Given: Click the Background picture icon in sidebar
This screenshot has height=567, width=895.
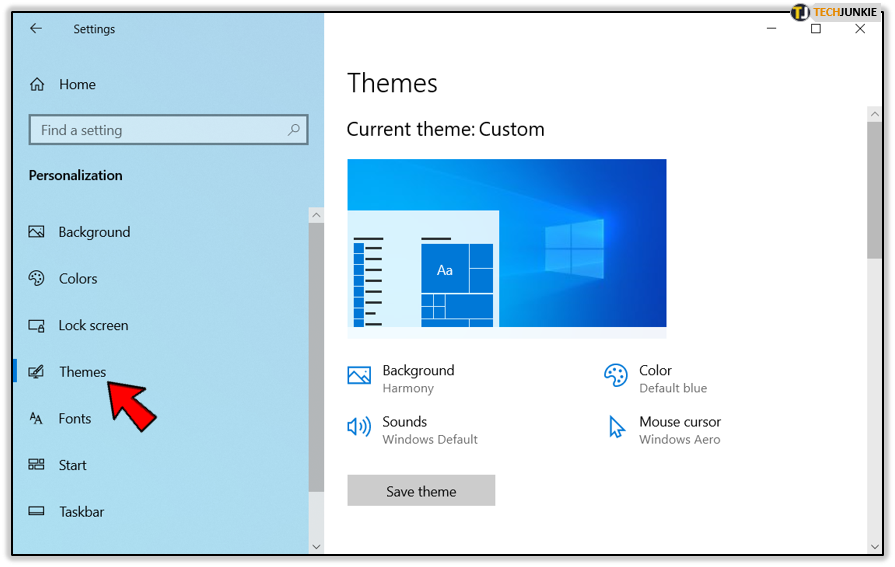Looking at the screenshot, I should 37,232.
